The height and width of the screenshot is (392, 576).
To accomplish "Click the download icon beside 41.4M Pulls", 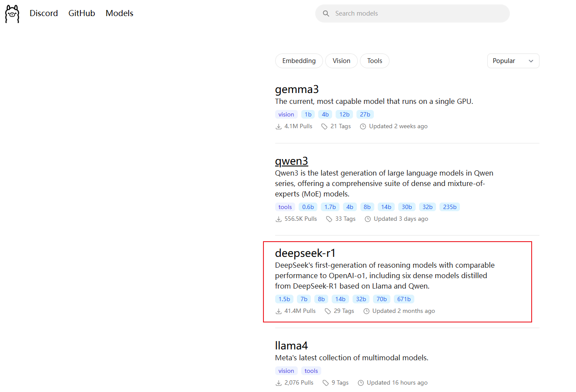I will coord(279,311).
